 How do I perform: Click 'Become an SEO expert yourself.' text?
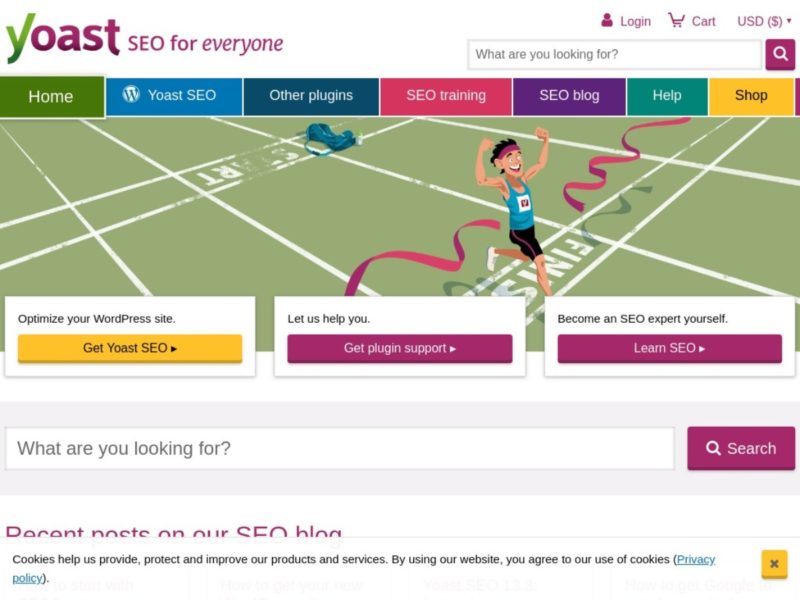click(642, 319)
